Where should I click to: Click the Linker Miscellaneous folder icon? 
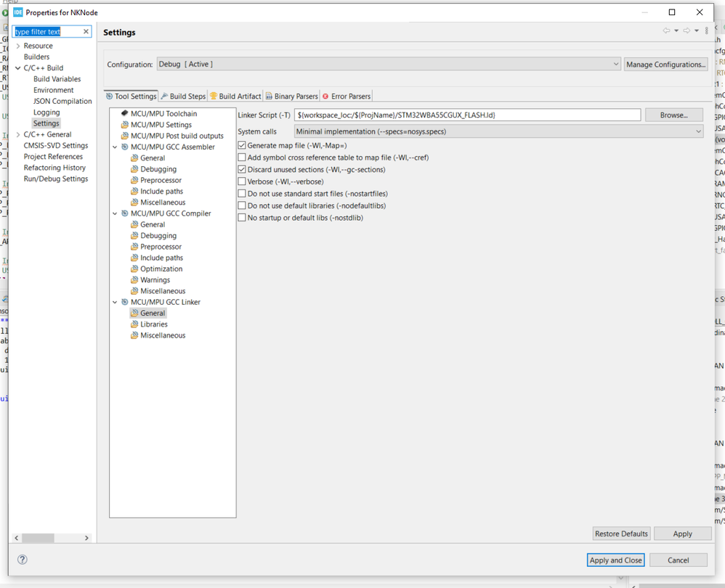pos(134,335)
